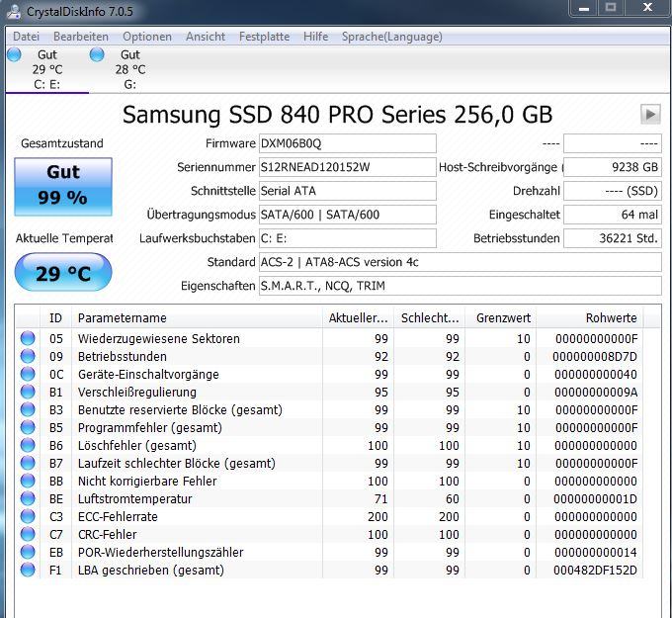Click status orb of LBA geschrieben row
This screenshot has height=618, width=672.
(28, 570)
